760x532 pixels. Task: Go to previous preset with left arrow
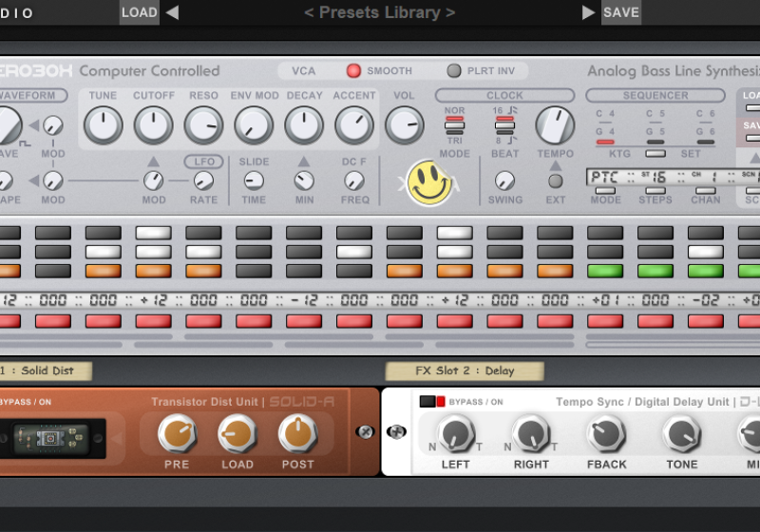[172, 12]
